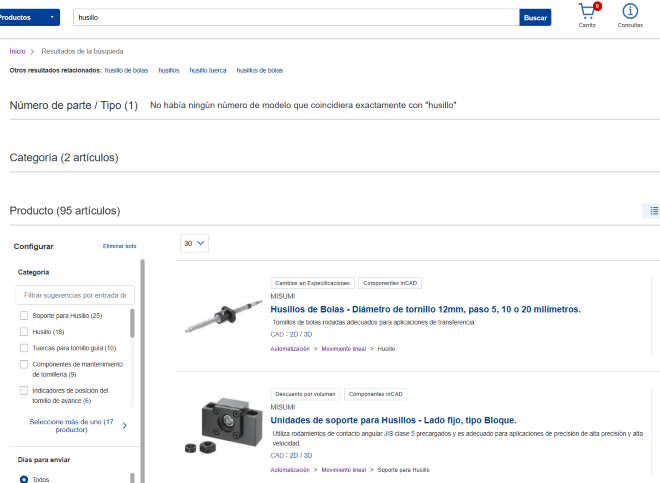Go to Inicio breadcrumb

click(17, 51)
